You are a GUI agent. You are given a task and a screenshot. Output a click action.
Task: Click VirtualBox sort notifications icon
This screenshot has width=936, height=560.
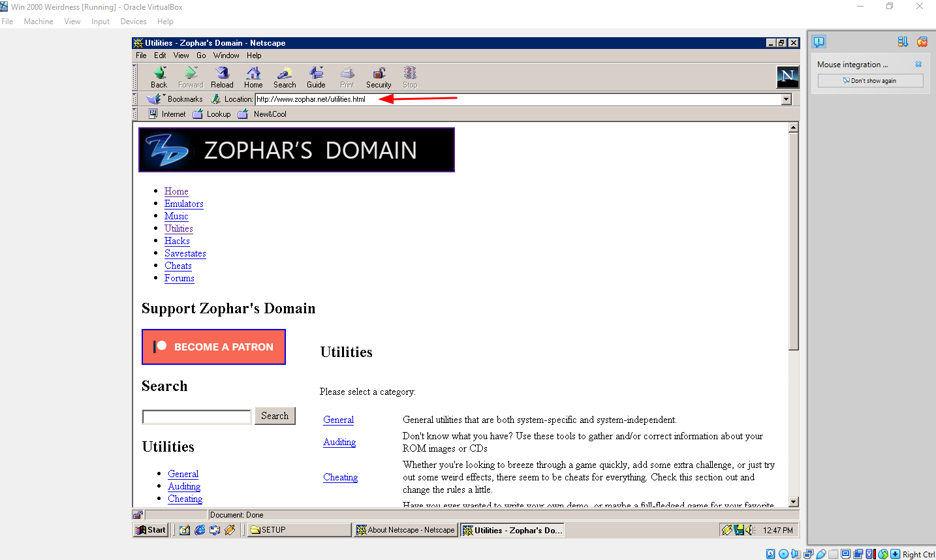click(903, 42)
